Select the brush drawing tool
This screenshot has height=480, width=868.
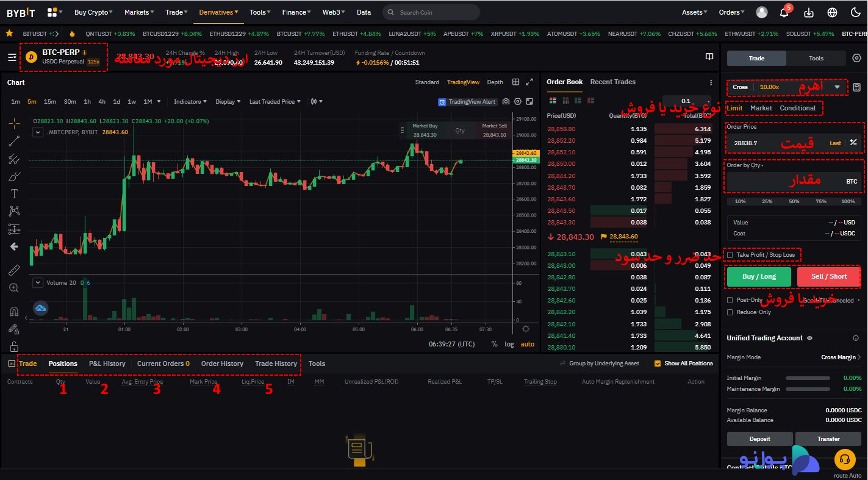[14, 176]
